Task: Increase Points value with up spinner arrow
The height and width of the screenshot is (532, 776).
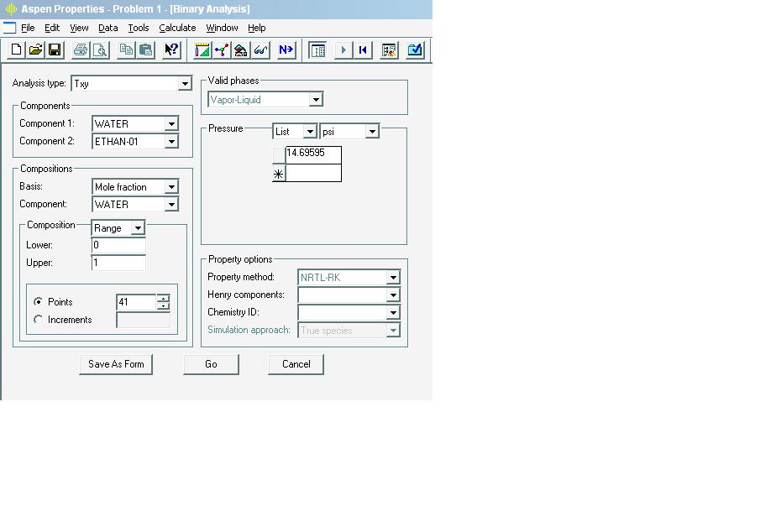Action: [x=163, y=298]
